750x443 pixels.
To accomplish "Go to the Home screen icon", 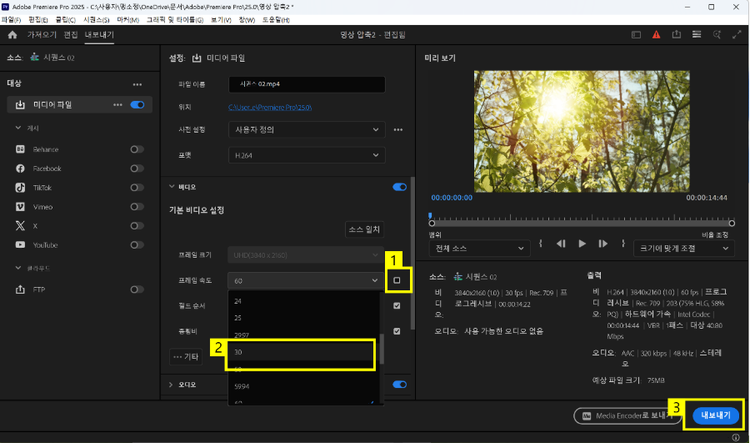I will coord(12,35).
